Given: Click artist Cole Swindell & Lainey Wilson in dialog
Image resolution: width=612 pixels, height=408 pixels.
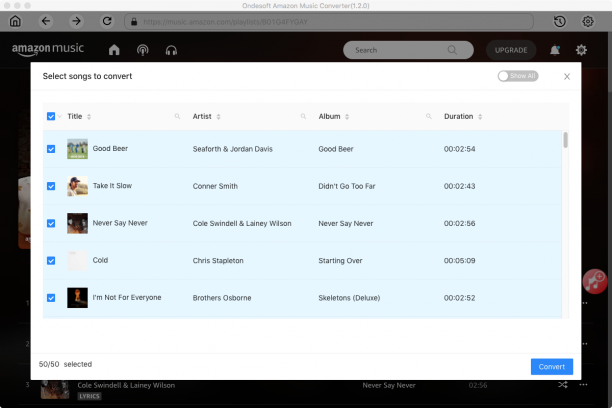Looking at the screenshot, I should click(242, 223).
